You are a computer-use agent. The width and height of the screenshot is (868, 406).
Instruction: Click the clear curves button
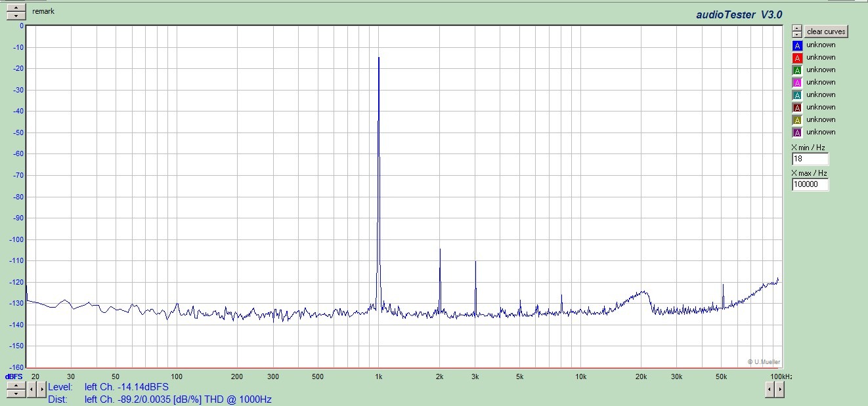[x=827, y=31]
